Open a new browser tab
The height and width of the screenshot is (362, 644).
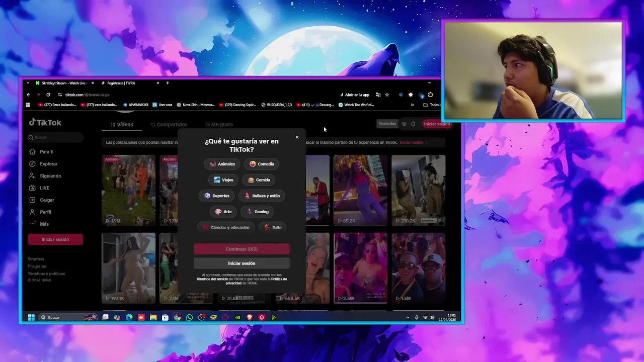(168, 83)
